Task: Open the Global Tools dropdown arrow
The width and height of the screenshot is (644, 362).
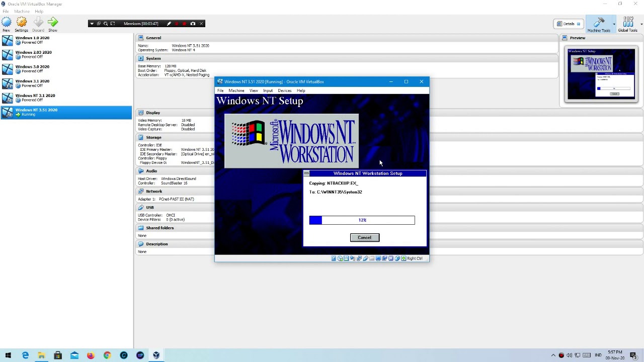Action: (x=641, y=24)
